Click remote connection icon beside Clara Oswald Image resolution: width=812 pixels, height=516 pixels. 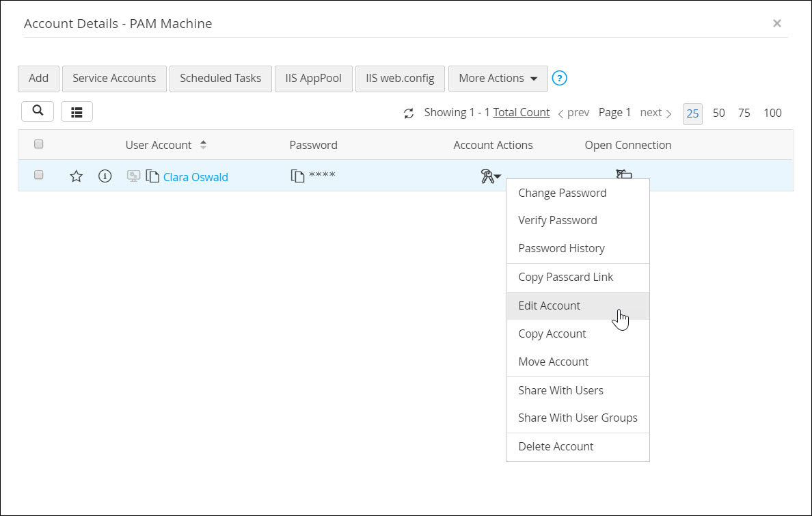click(133, 176)
